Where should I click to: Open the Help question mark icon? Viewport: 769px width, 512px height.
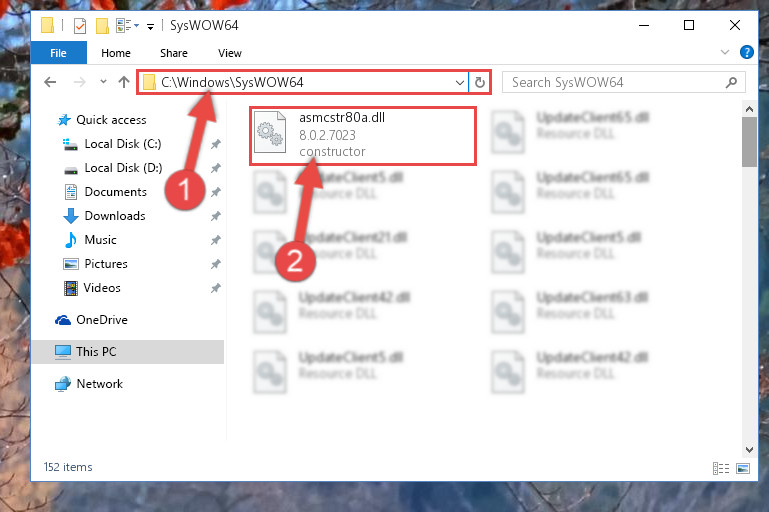(746, 52)
